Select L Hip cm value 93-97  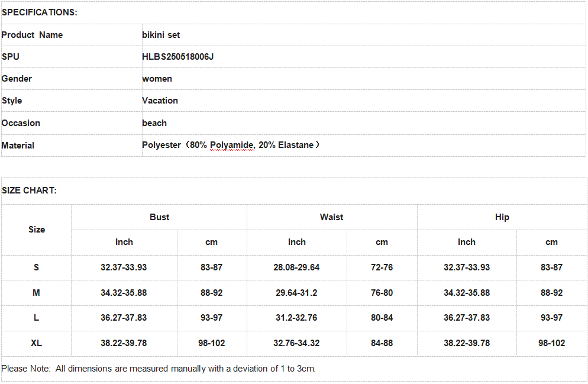coord(552,318)
